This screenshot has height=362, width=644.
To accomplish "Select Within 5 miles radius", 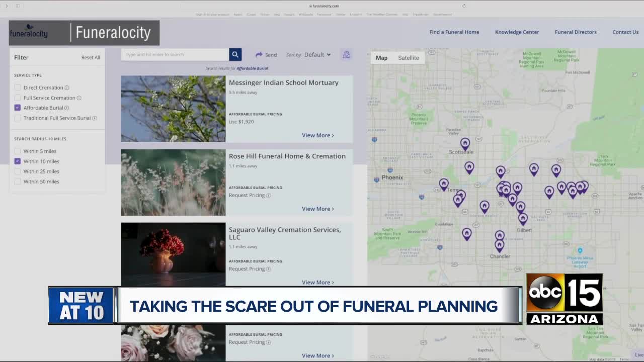I will point(18,151).
